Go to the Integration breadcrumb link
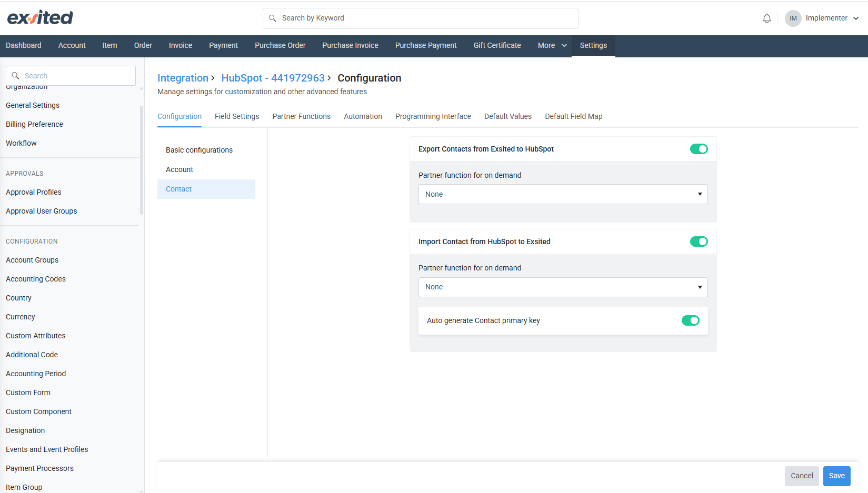Screen dimensions: 868x493 tap(183, 78)
